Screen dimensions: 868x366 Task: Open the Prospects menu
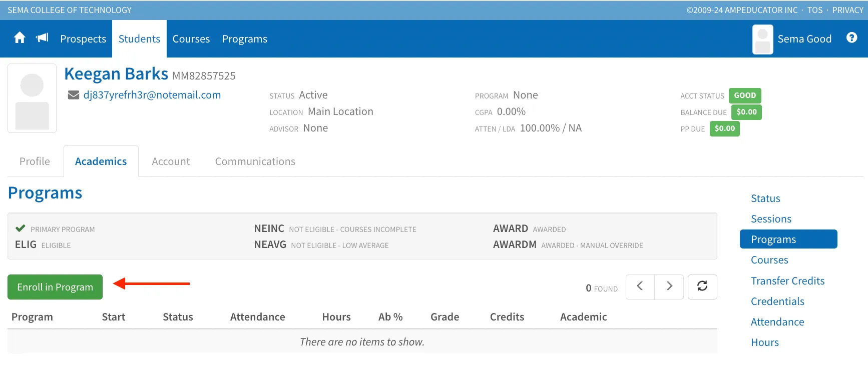click(83, 39)
